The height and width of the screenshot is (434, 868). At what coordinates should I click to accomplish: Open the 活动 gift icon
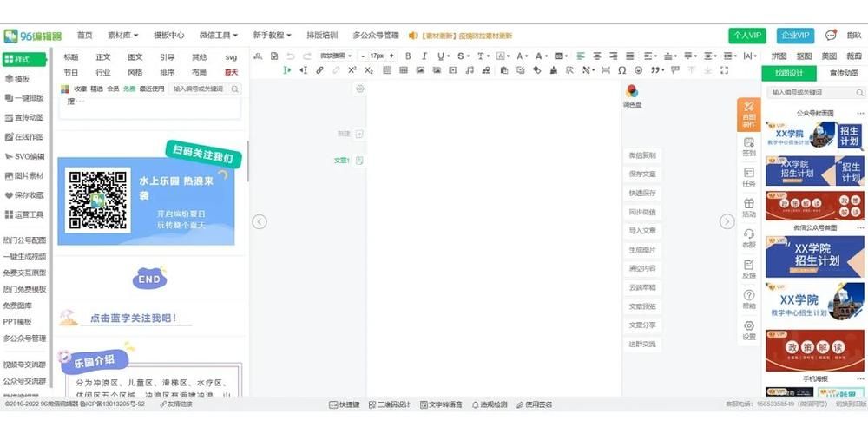[748, 207]
